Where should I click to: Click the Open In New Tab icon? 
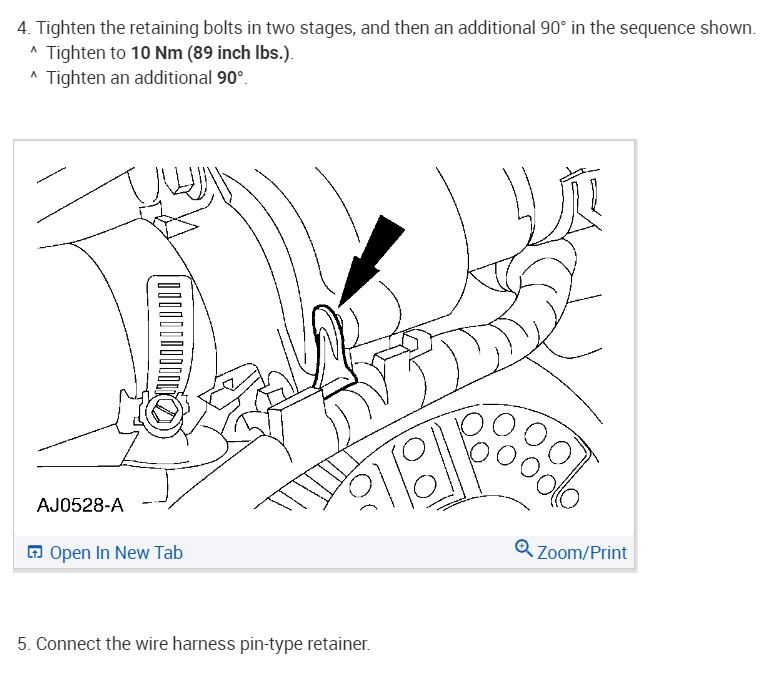34,552
